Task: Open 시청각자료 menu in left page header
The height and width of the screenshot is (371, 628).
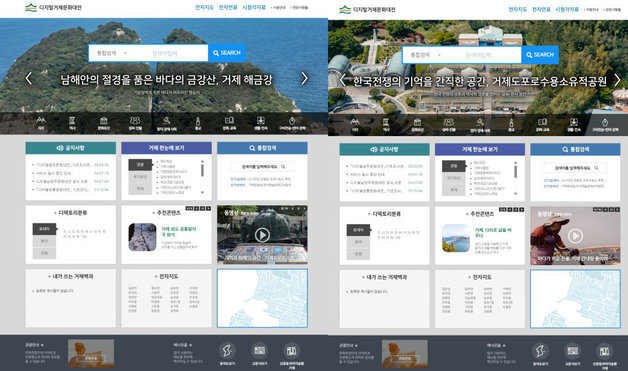Action: (254, 8)
